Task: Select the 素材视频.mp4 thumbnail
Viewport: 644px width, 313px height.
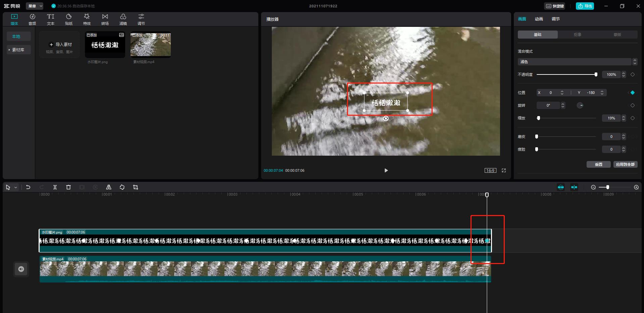Action: pyautogui.click(x=151, y=45)
